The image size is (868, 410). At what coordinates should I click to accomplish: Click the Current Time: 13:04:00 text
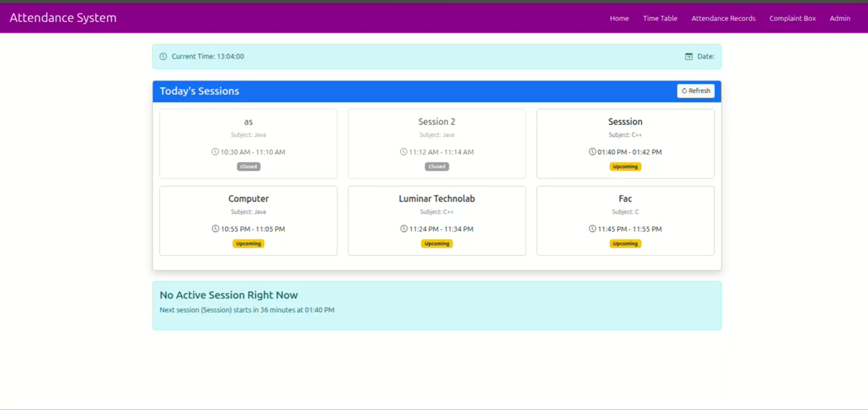pos(208,56)
